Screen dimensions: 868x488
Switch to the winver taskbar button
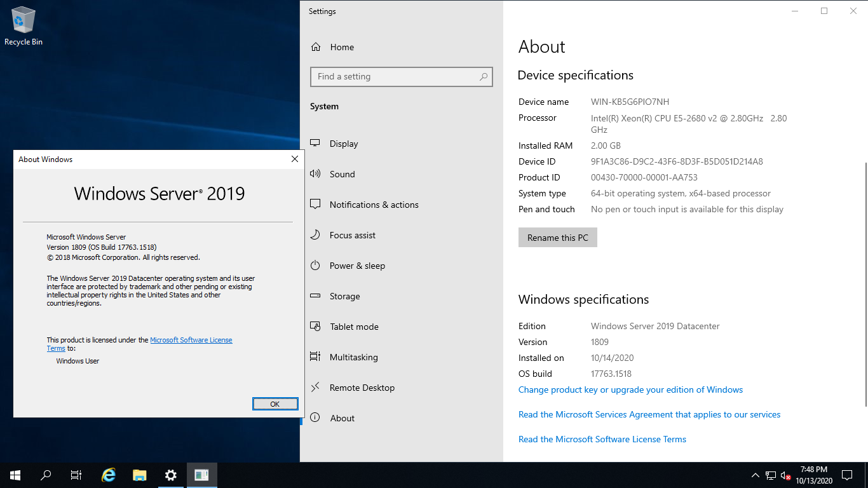pos(202,475)
